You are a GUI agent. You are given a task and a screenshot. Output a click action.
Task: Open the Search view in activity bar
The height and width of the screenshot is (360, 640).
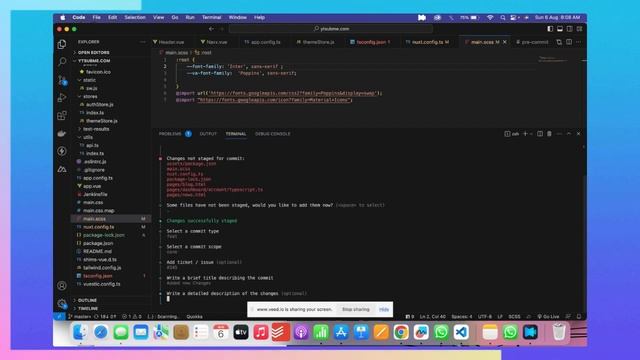tap(62, 62)
